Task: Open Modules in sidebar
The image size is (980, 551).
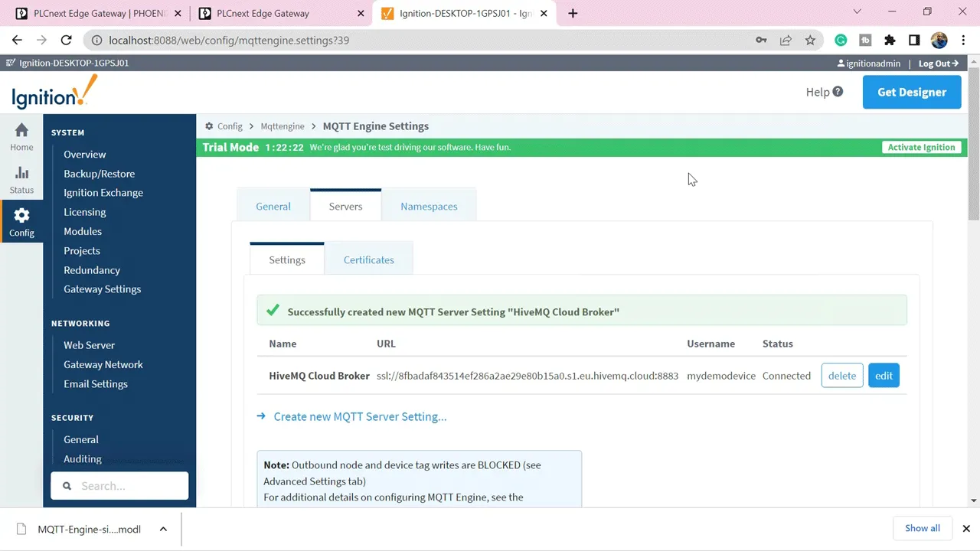Action: (83, 231)
